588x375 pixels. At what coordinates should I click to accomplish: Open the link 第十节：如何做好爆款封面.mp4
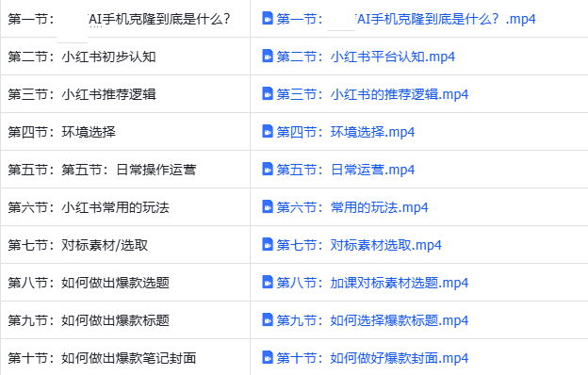372,358
